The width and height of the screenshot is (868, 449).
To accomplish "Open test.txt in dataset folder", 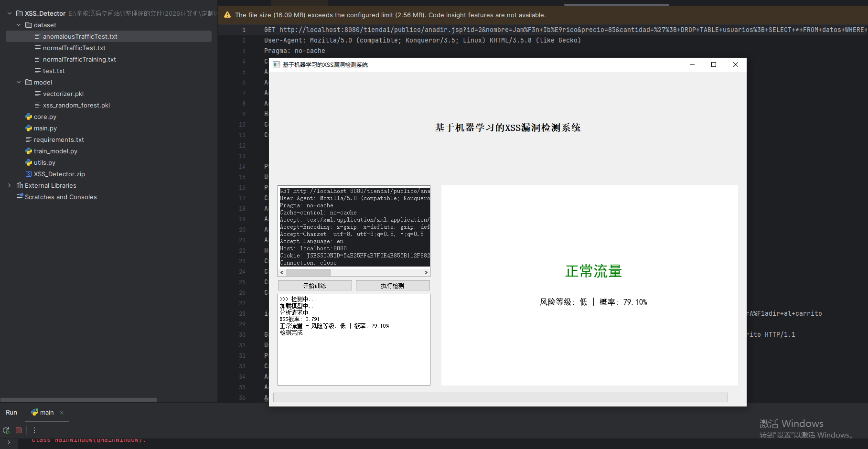I will click(54, 71).
